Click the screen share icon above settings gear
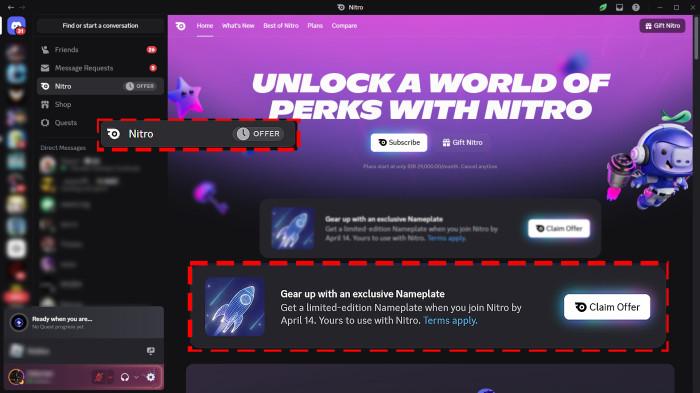700x393 pixels. 151,351
